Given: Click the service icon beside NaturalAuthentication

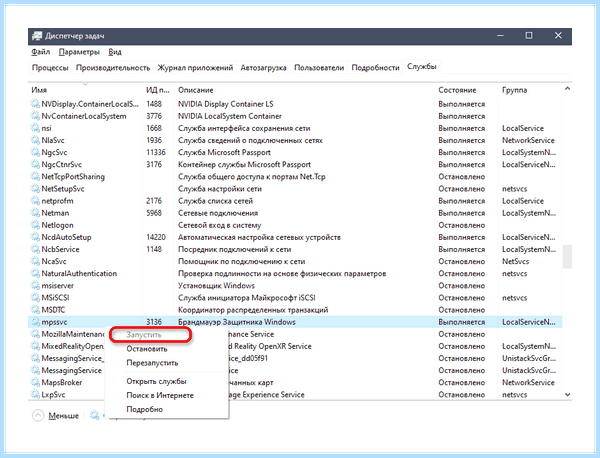Looking at the screenshot, I should click(35, 274).
